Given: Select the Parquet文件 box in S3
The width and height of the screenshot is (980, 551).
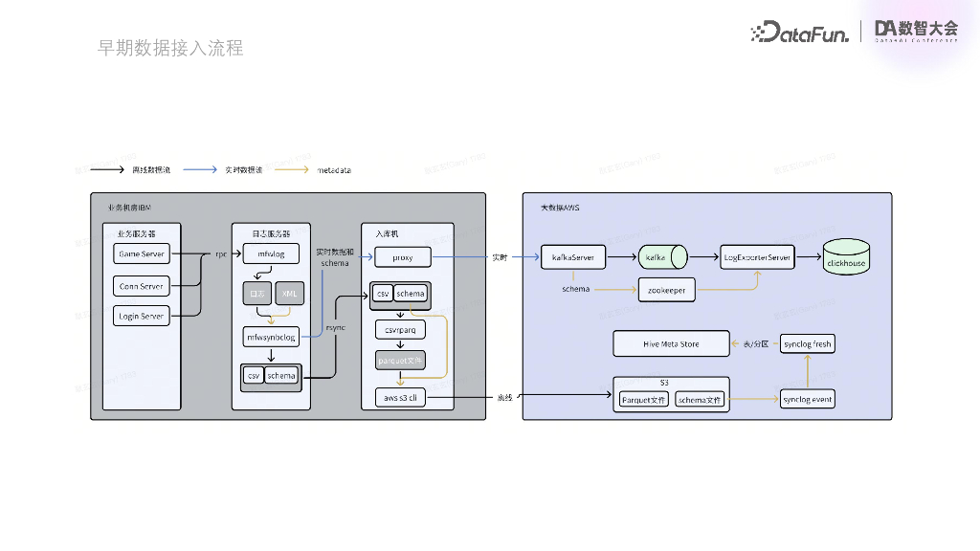Looking at the screenshot, I should [644, 400].
